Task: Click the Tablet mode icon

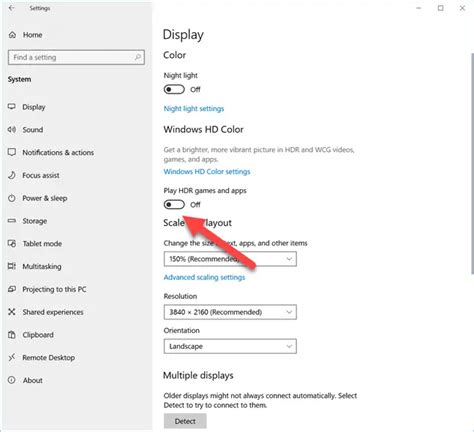Action: (x=12, y=244)
